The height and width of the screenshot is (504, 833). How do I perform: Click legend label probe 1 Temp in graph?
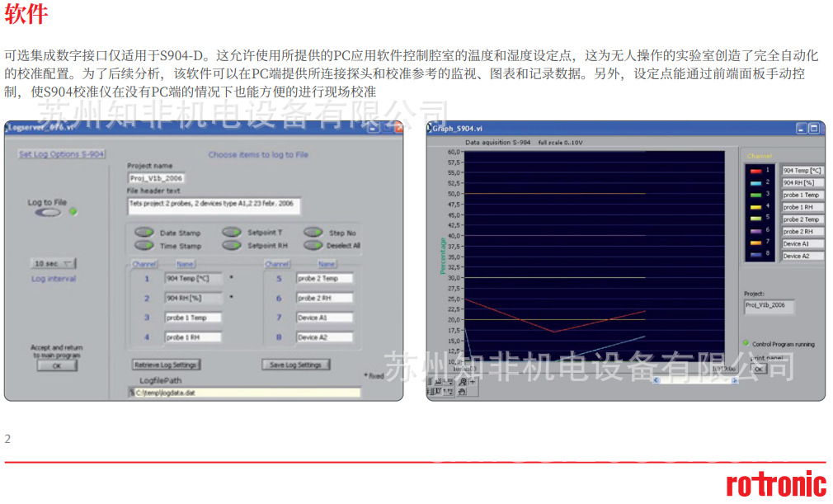[802, 195]
